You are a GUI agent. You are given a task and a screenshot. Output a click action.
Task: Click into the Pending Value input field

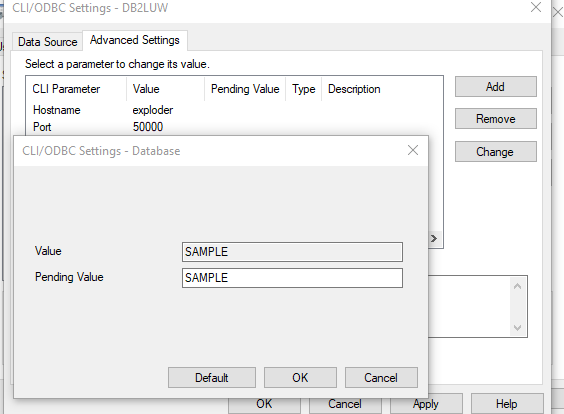point(292,278)
